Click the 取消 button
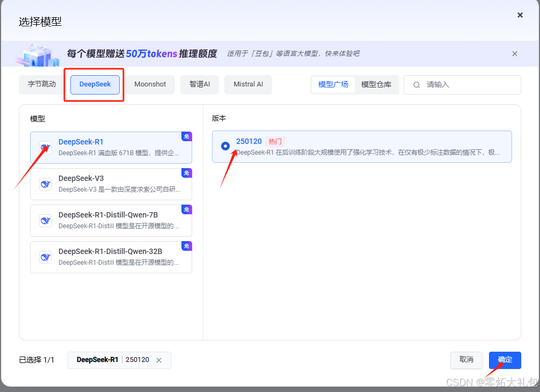The image size is (540, 392). click(466, 360)
